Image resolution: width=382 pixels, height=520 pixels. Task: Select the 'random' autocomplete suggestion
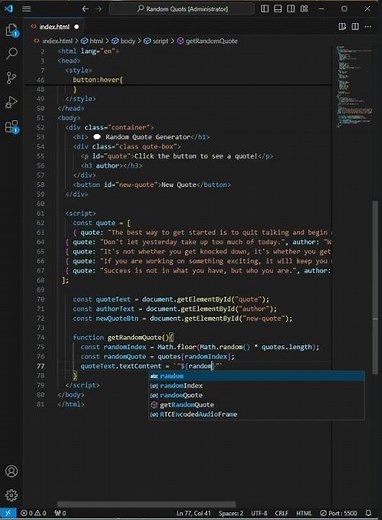click(256, 376)
